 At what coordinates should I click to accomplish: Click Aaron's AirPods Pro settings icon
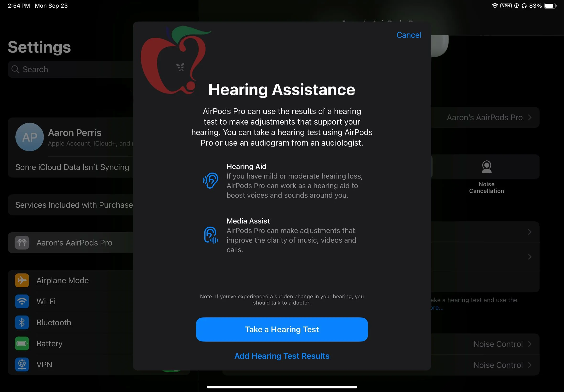coord(22,242)
